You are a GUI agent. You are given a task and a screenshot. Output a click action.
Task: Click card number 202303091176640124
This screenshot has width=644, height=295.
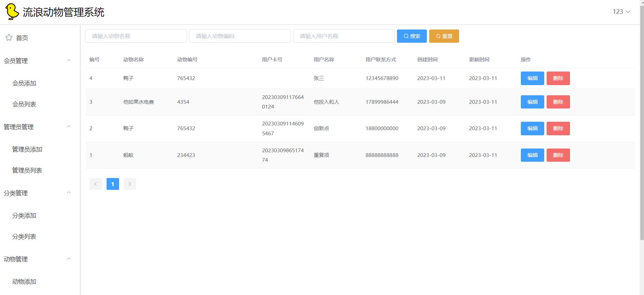(283, 102)
